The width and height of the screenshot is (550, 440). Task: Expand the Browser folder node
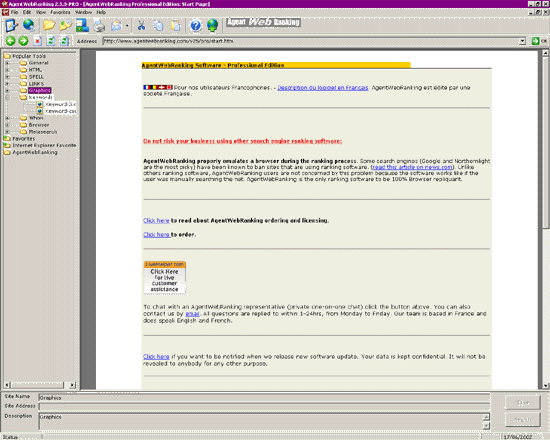click(x=7, y=125)
